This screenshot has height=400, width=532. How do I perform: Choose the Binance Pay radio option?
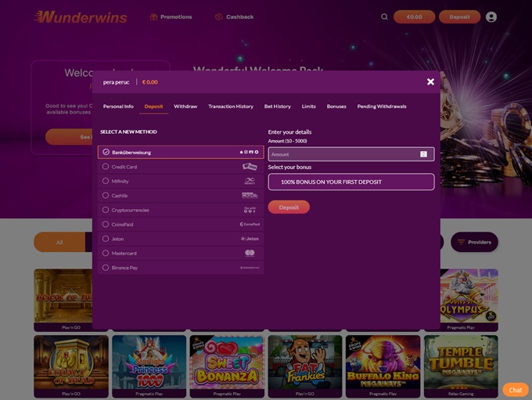106,268
